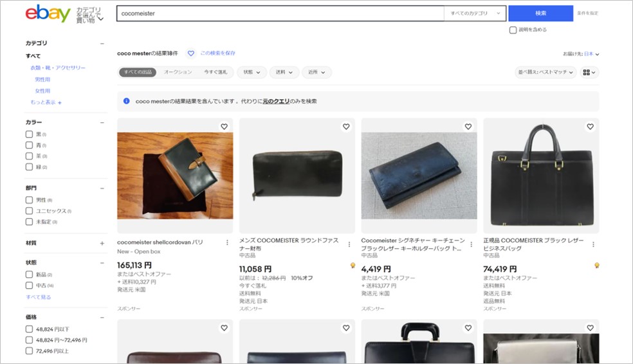Open the お届け先 日本 dropdown
Screen dimensions: 633x364
point(581,54)
